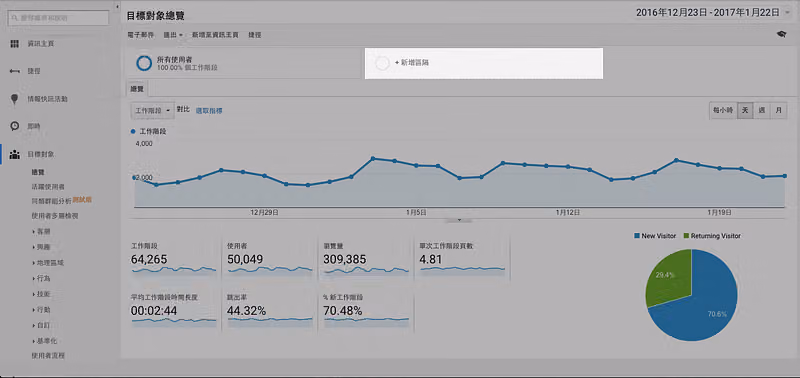Select the 即時 real-time clock icon

click(14, 126)
